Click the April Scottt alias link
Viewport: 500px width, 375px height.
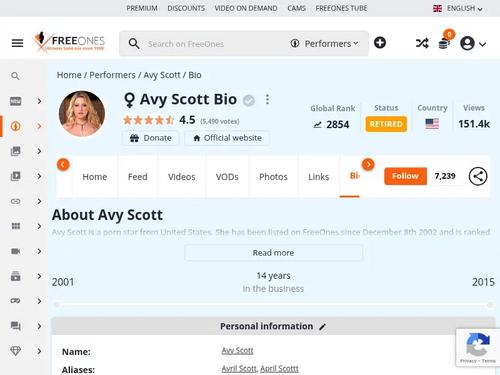click(x=279, y=369)
